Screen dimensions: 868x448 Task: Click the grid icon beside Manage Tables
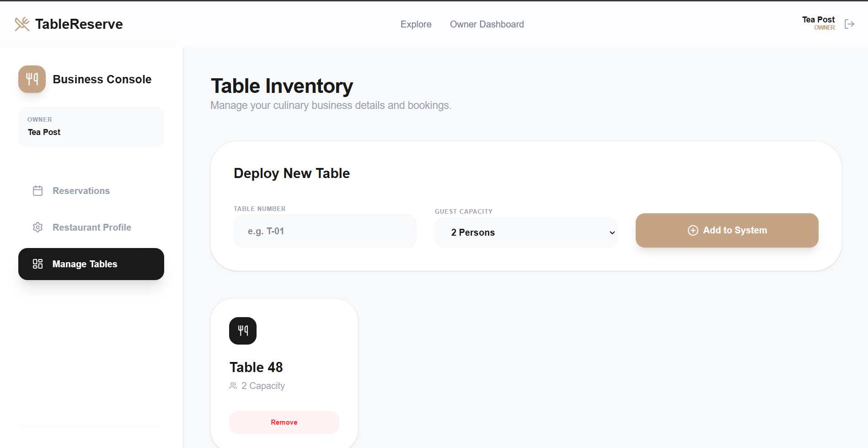(x=38, y=264)
